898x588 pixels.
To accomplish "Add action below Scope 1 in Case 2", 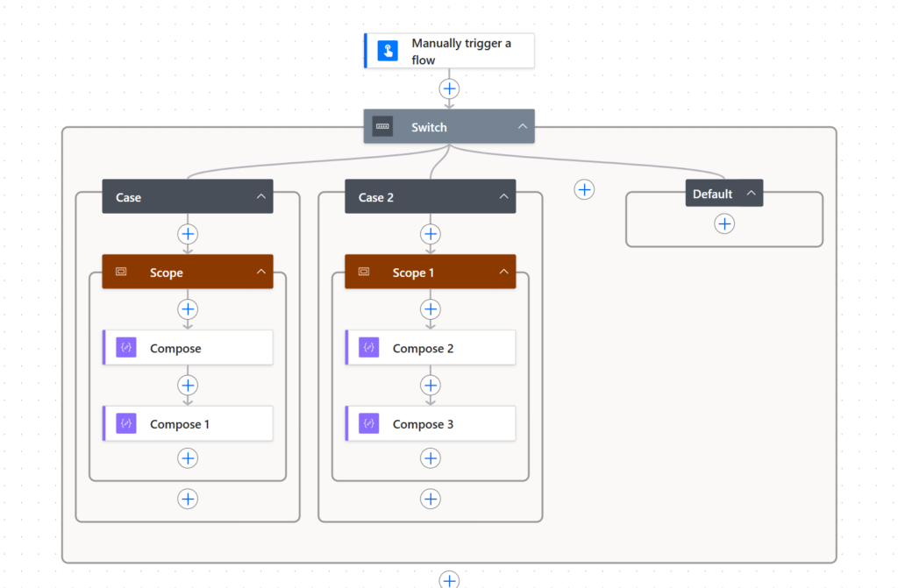I will pyautogui.click(x=430, y=499).
